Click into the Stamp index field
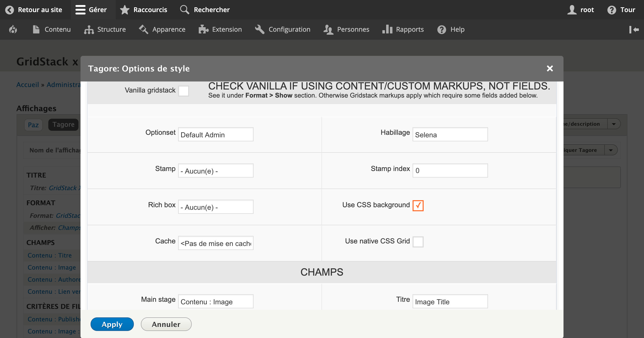This screenshot has height=338, width=644. [x=450, y=171]
